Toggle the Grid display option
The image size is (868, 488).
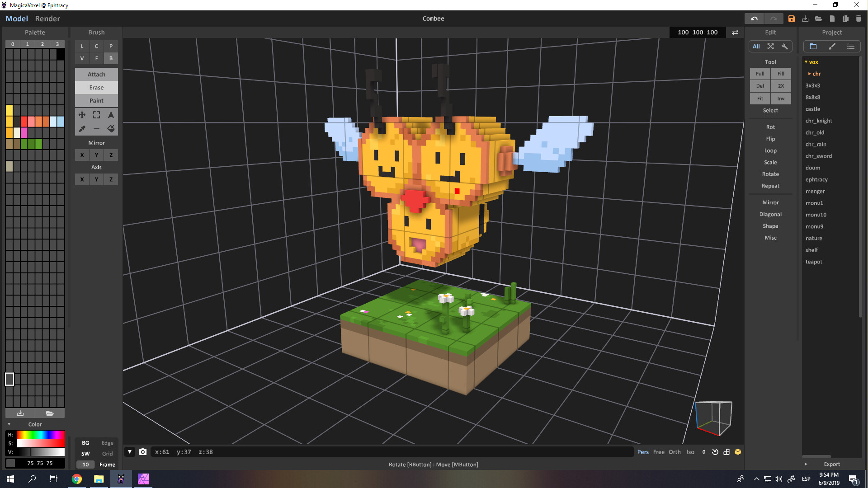point(107,454)
